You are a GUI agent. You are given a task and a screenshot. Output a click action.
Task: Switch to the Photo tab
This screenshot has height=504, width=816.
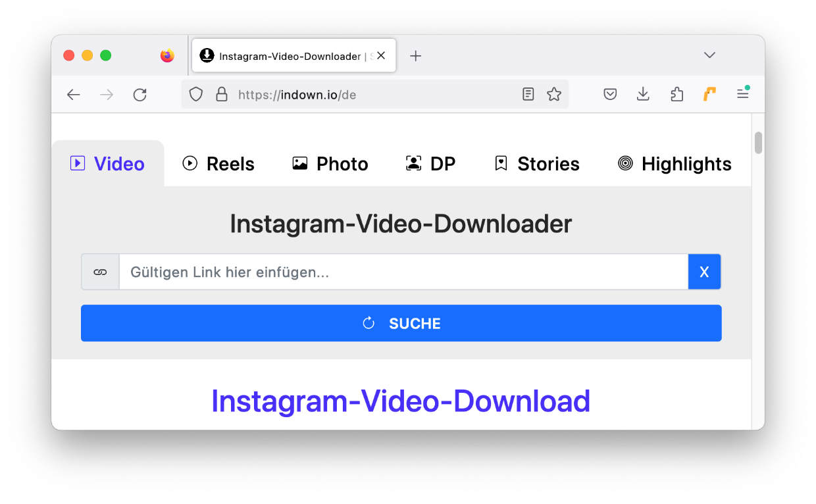click(330, 164)
